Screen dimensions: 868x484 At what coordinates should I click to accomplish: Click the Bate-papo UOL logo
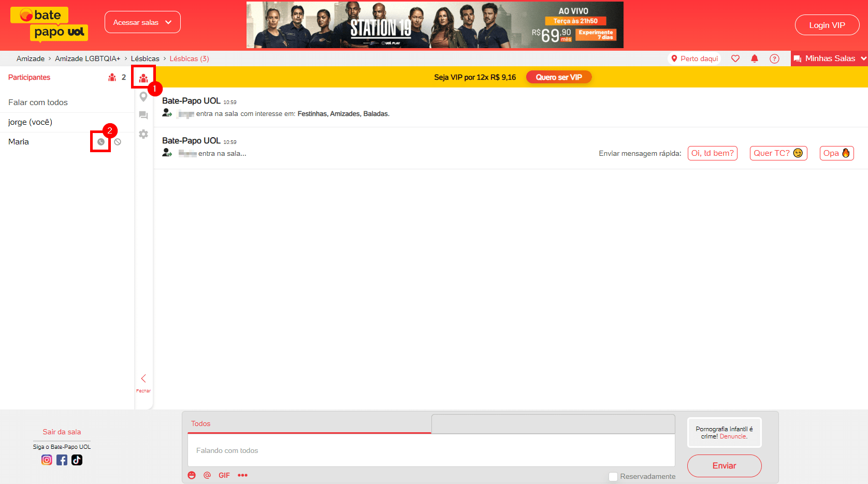pyautogui.click(x=49, y=24)
